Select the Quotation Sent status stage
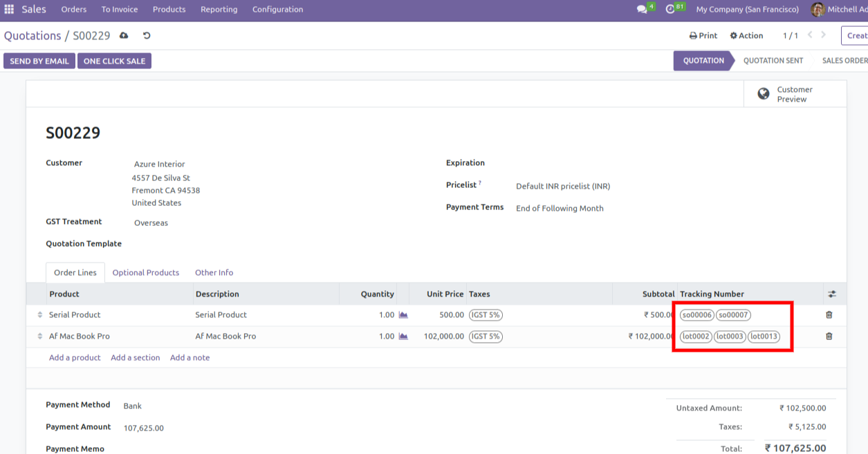 pos(773,61)
